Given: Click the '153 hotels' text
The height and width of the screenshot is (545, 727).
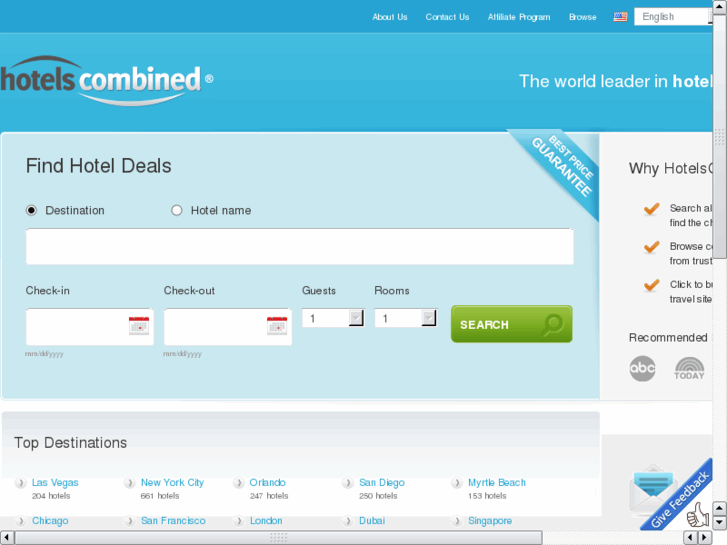Looking at the screenshot, I should coord(487,496).
